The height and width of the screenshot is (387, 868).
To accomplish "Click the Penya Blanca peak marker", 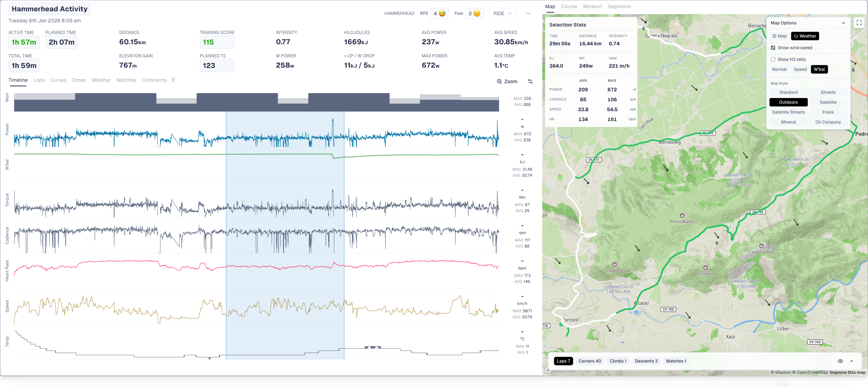I will point(682,216).
